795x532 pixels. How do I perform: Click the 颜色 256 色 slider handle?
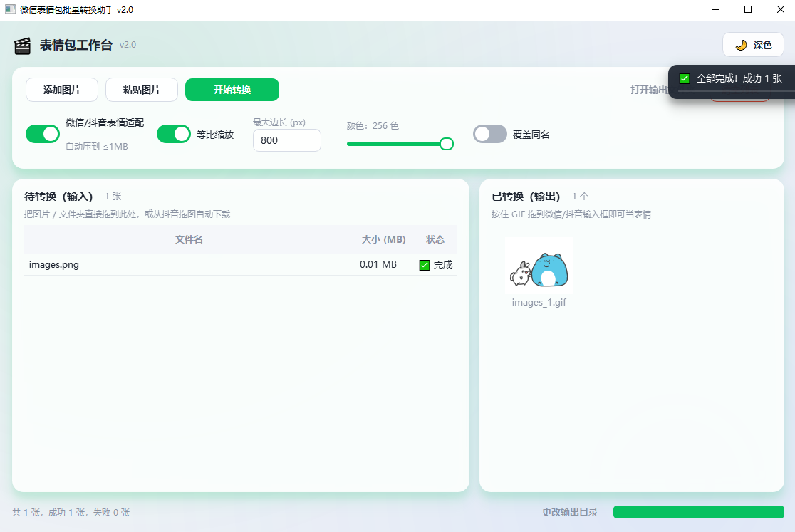[447, 144]
